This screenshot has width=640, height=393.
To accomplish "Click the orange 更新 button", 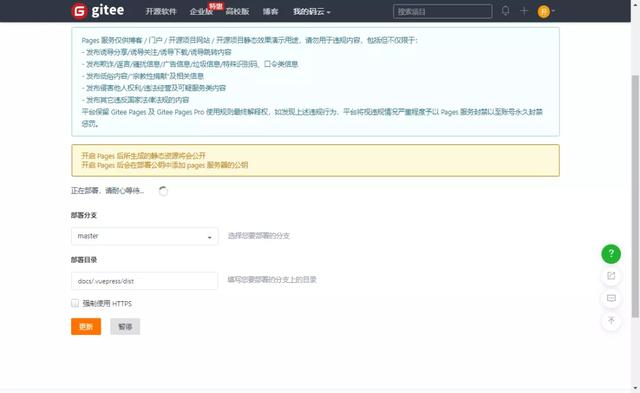I will (x=86, y=326).
